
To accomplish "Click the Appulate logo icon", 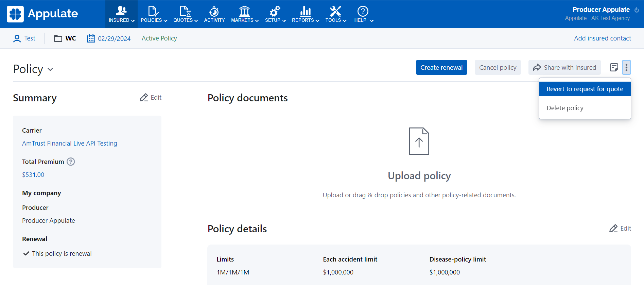I will click(x=15, y=14).
